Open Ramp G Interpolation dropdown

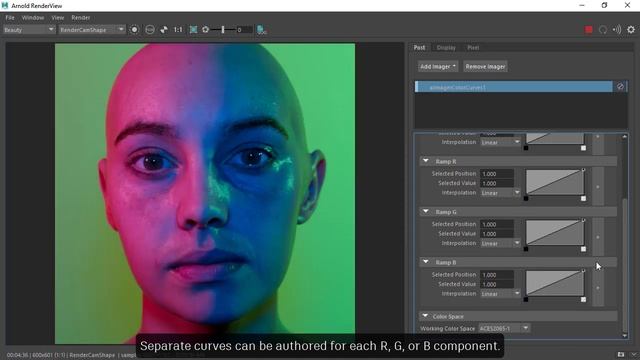pyautogui.click(x=500, y=243)
